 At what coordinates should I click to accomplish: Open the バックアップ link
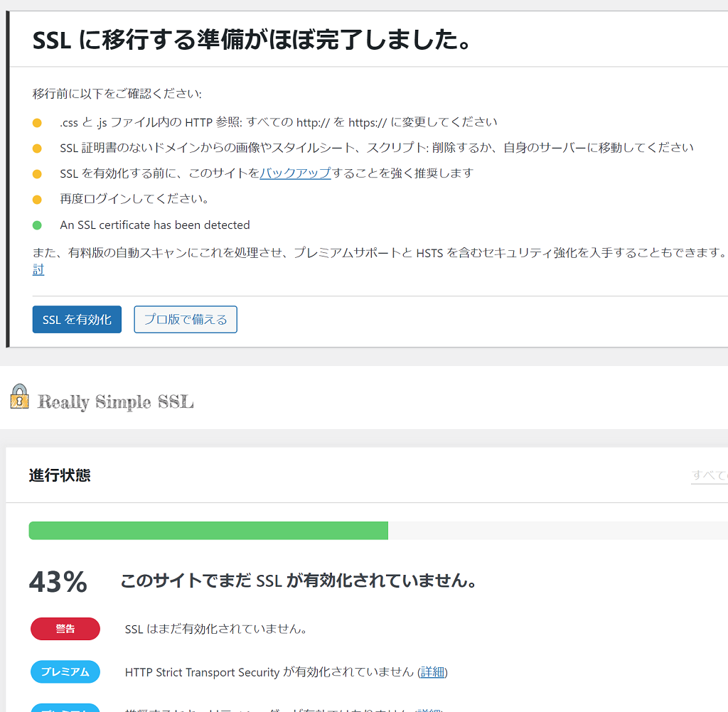(x=295, y=173)
